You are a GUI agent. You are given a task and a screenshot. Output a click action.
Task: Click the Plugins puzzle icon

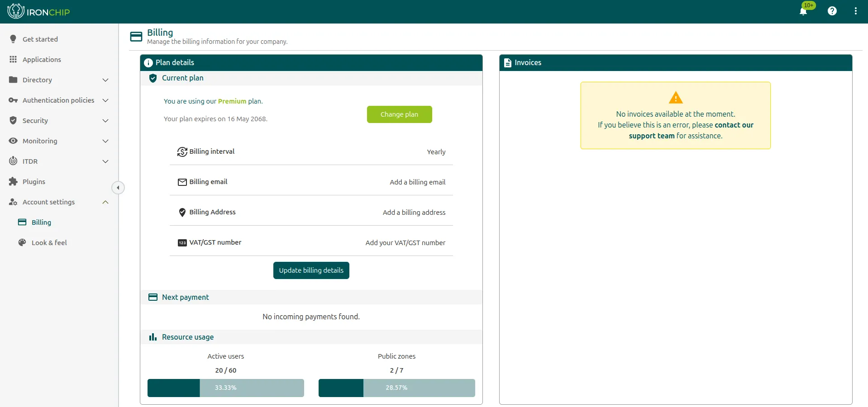(13, 181)
